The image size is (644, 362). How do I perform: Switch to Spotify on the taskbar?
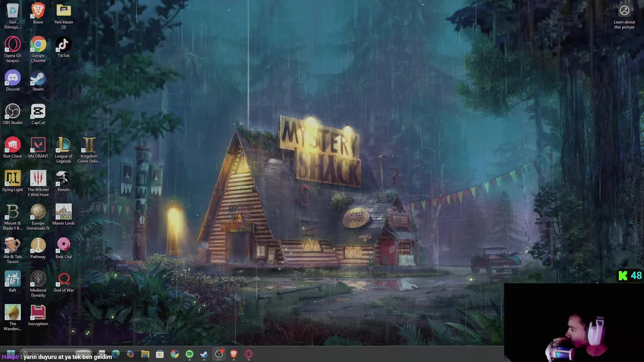tap(189, 354)
